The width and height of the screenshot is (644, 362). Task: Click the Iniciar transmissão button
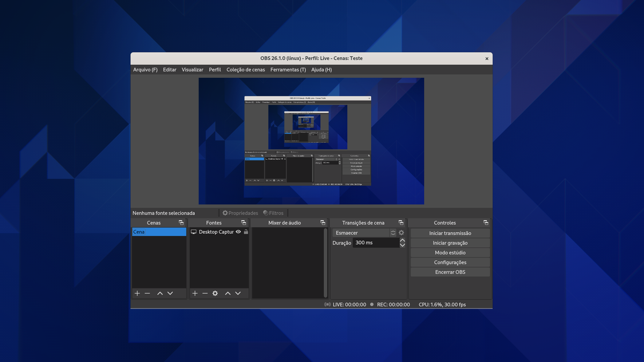pos(450,233)
